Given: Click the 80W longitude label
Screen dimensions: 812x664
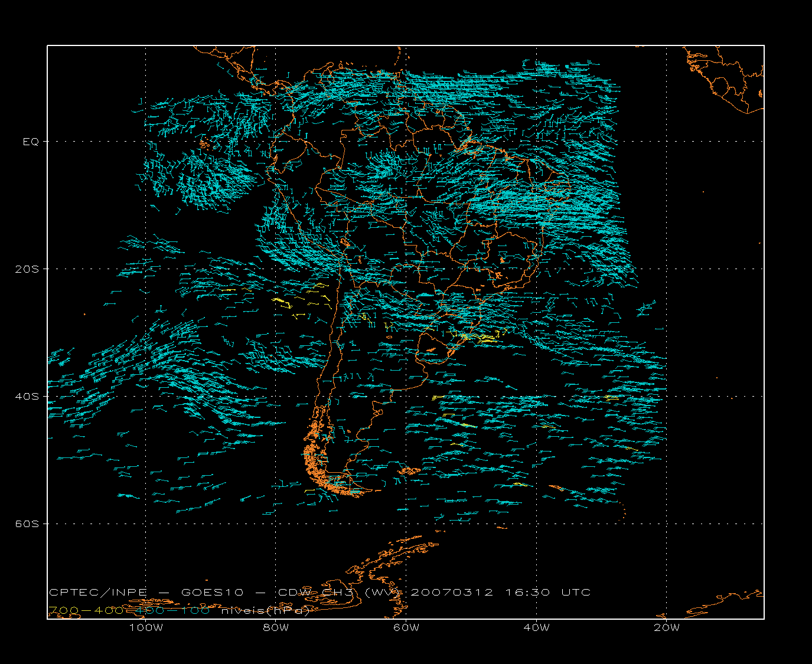Looking at the screenshot, I should point(276,628).
